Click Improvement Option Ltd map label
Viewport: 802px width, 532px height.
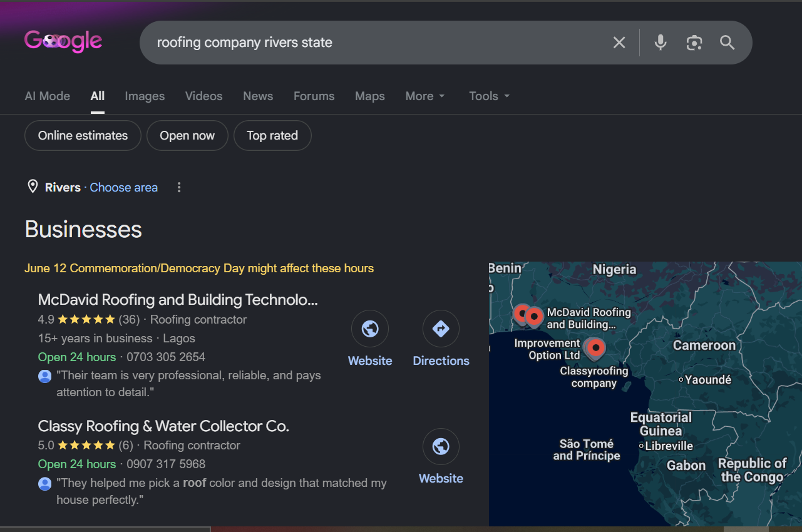[x=547, y=349]
